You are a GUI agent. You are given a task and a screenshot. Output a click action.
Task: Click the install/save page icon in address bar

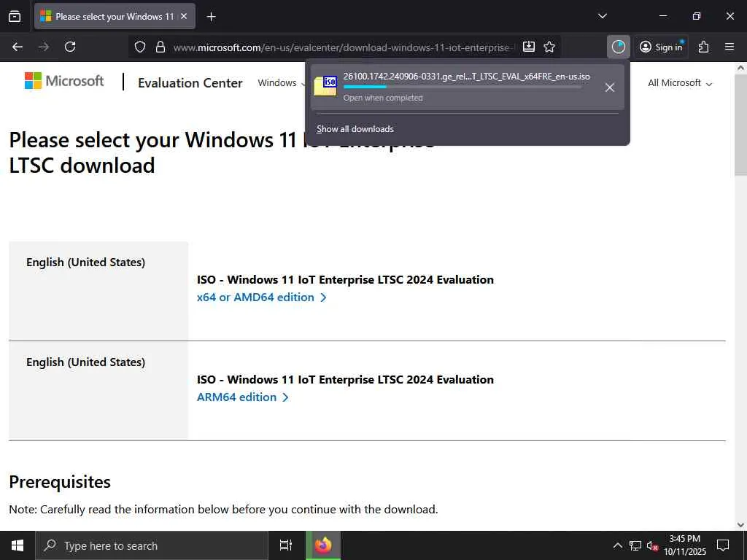coord(529,47)
